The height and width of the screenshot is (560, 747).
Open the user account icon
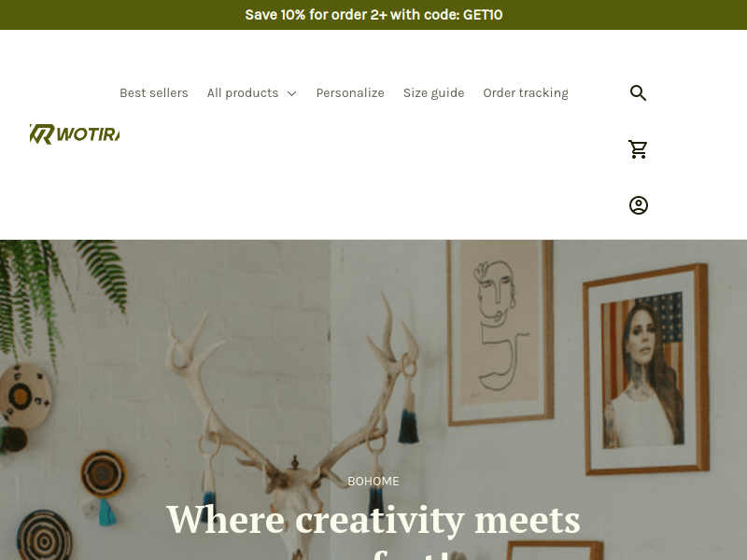click(x=639, y=205)
